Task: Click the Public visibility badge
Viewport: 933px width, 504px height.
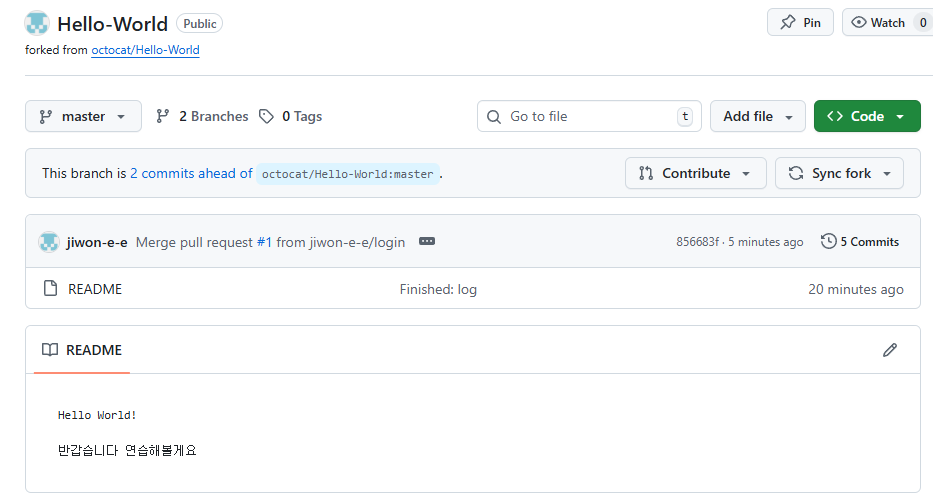Action: [200, 23]
